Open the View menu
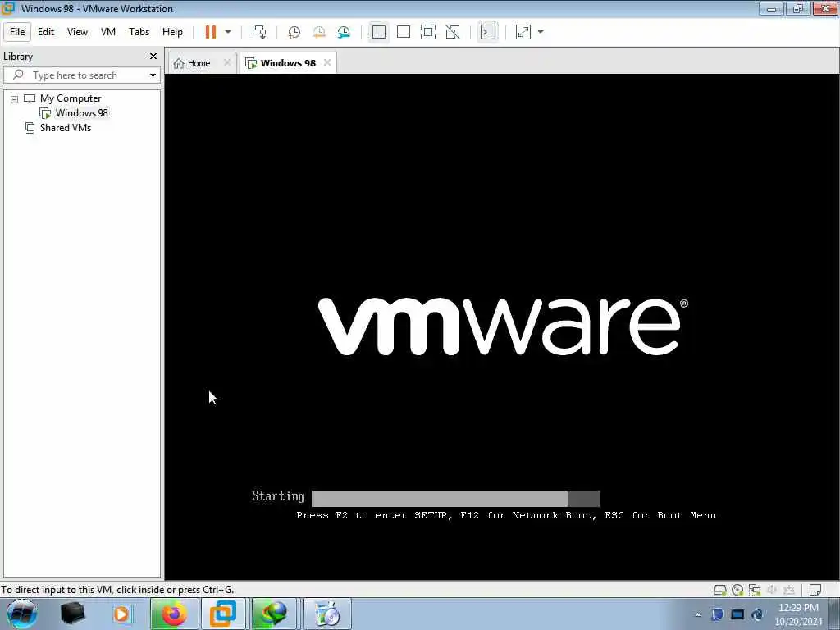This screenshot has width=840, height=630. tap(77, 32)
